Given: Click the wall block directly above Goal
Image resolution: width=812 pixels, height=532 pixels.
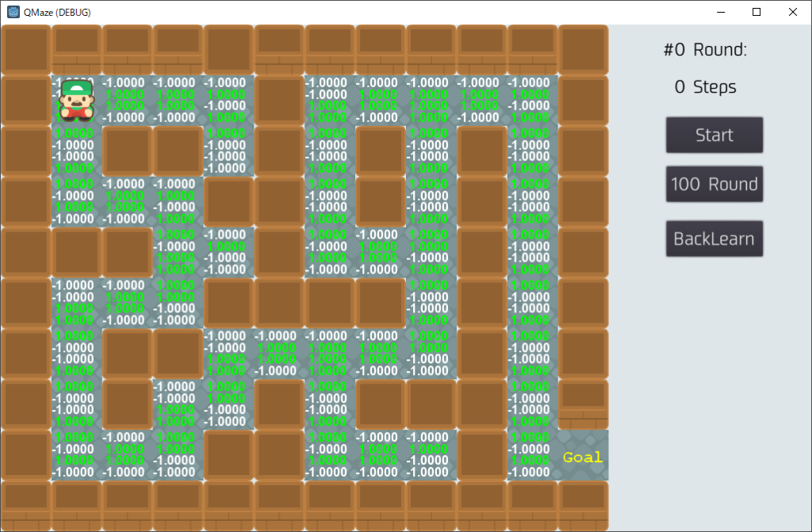Looking at the screenshot, I should pos(583,404).
